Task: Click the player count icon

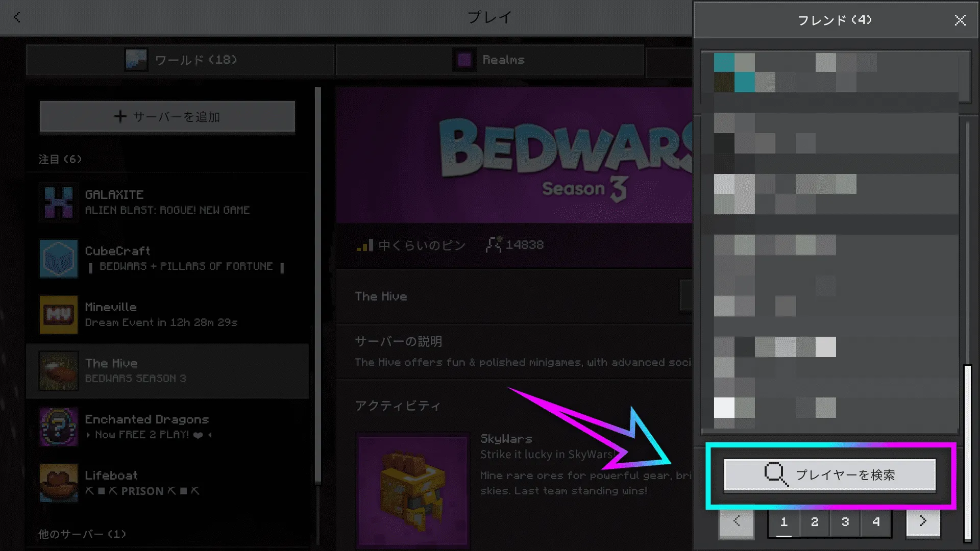Action: point(494,244)
